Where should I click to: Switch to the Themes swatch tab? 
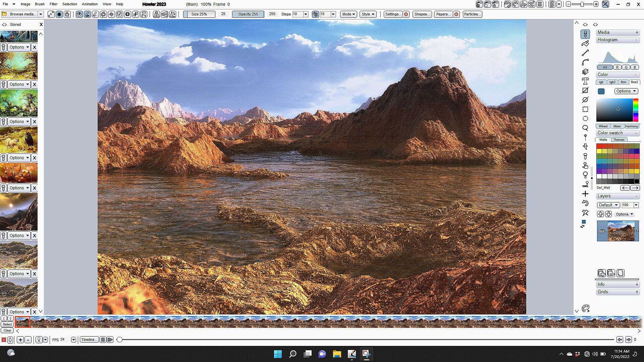coord(619,140)
